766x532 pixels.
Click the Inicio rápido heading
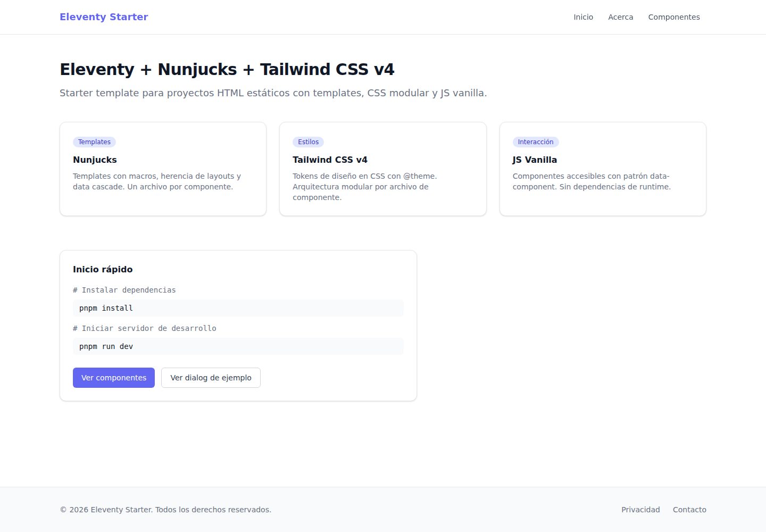click(103, 269)
